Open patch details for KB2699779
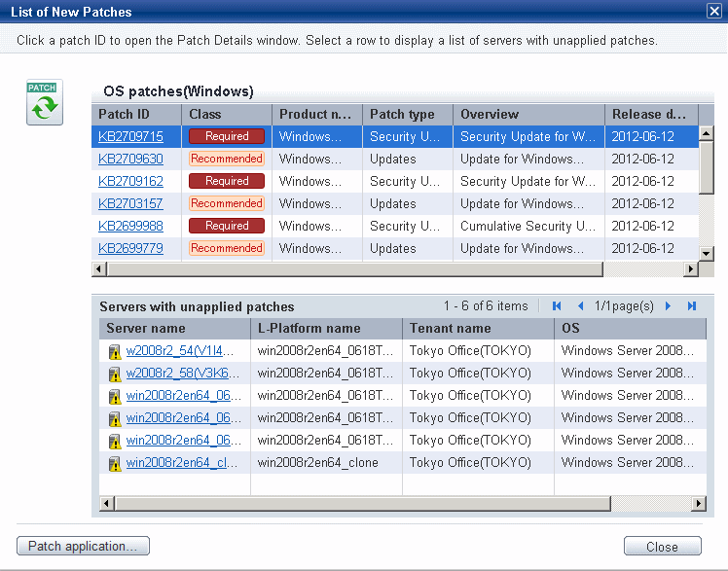The image size is (728, 571). 130,248
